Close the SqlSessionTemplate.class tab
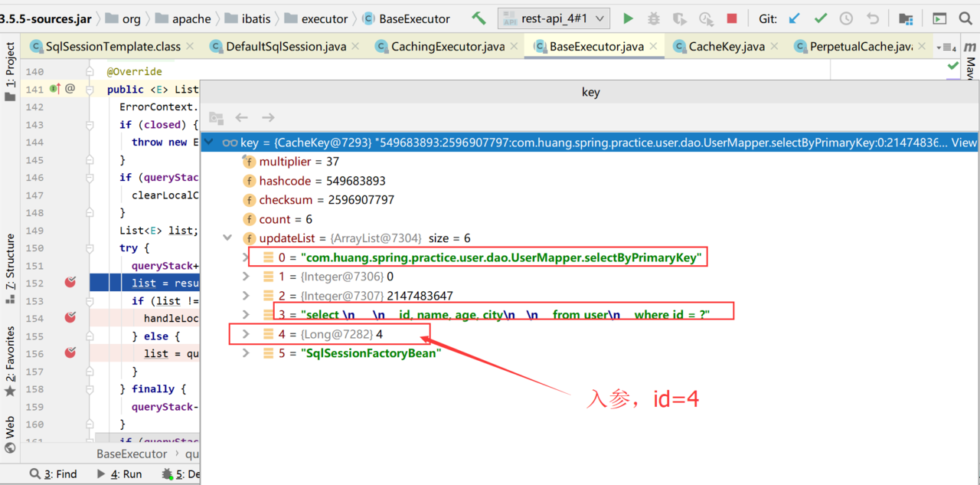Screen dimensions: 980x485 (190, 47)
